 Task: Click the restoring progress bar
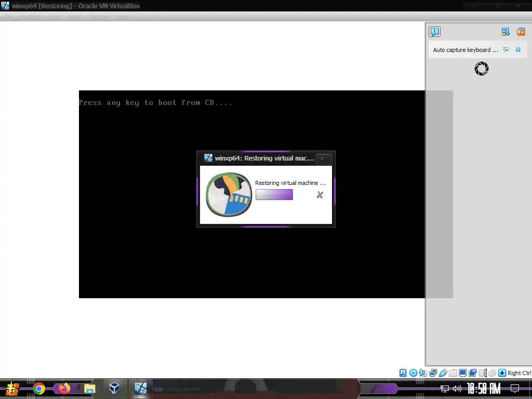pos(274,195)
